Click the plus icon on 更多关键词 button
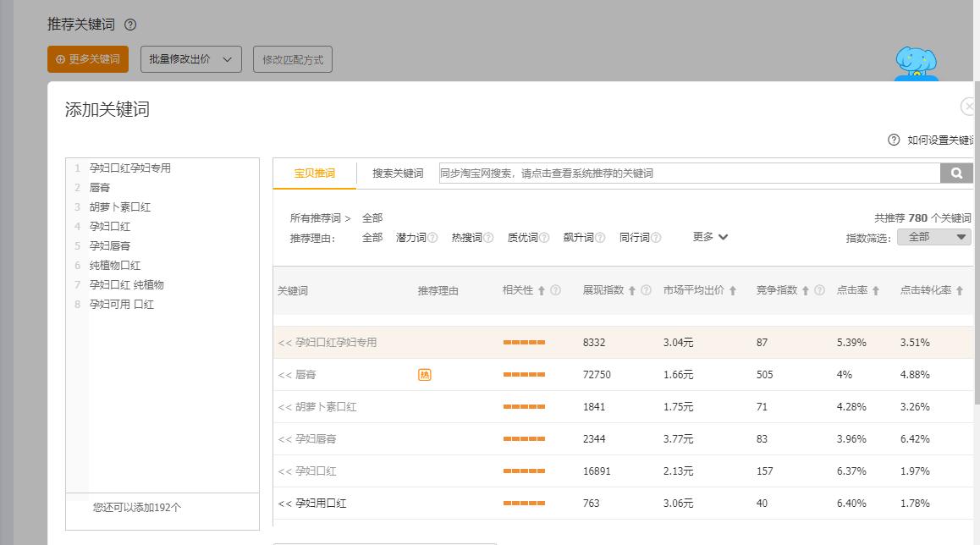The height and width of the screenshot is (545, 980). coord(58,59)
